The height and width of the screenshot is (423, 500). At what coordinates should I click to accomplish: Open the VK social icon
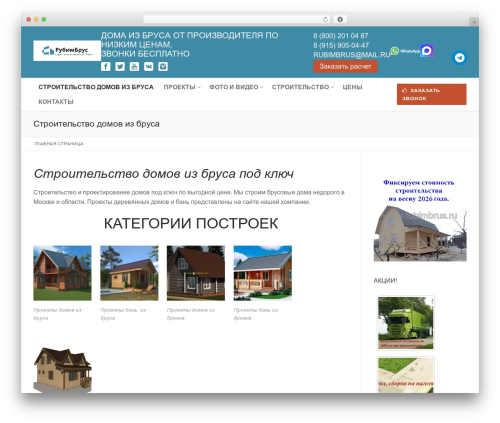pyautogui.click(x=149, y=66)
